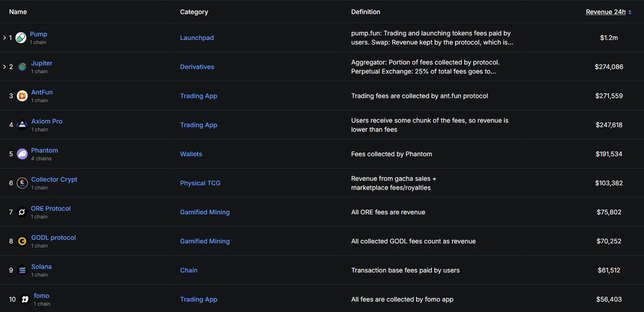Expand the Jupiter row chevron
Viewport: 644px width, 312px height.
[4, 67]
